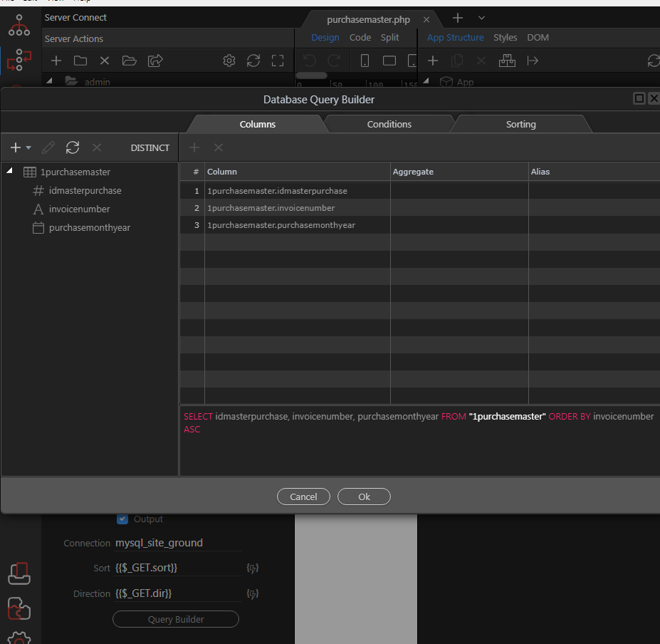
Task: Click the Server Actions settings gear icon
Action: [x=229, y=61]
